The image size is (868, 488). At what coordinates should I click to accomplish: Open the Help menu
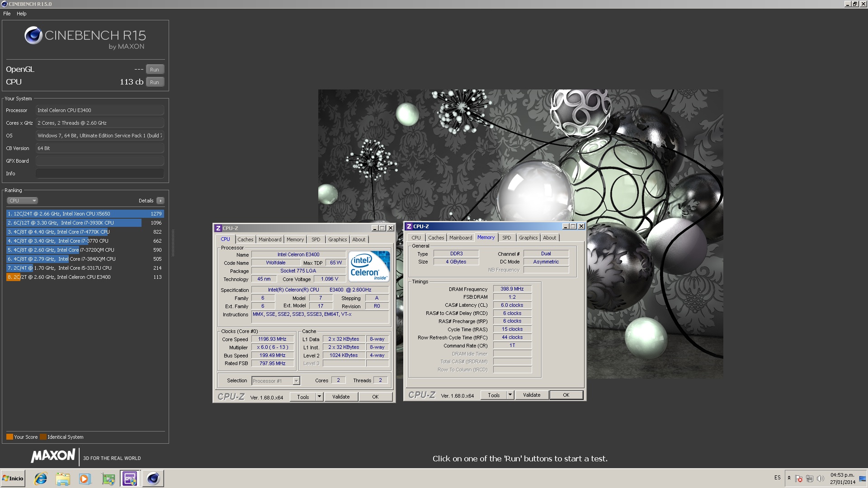pyautogui.click(x=22, y=14)
